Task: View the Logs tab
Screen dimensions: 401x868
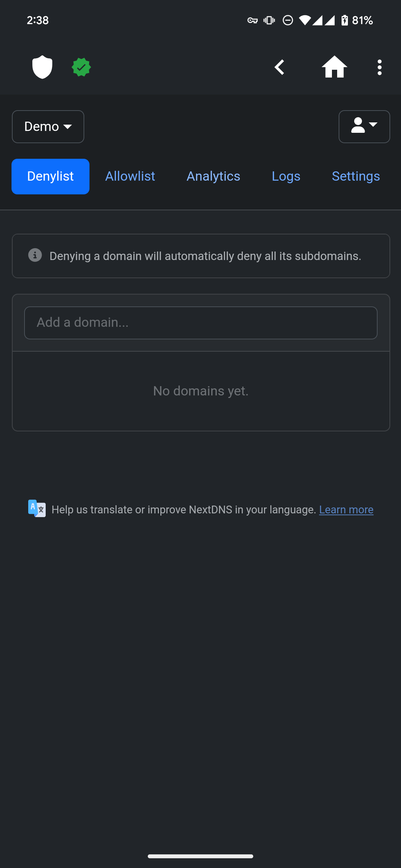Action: point(286,176)
